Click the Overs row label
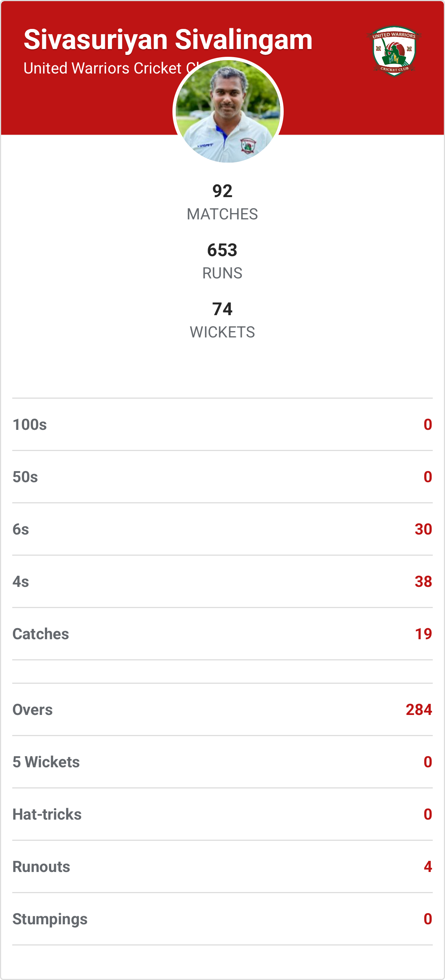Image resolution: width=445 pixels, height=980 pixels. [x=33, y=710]
